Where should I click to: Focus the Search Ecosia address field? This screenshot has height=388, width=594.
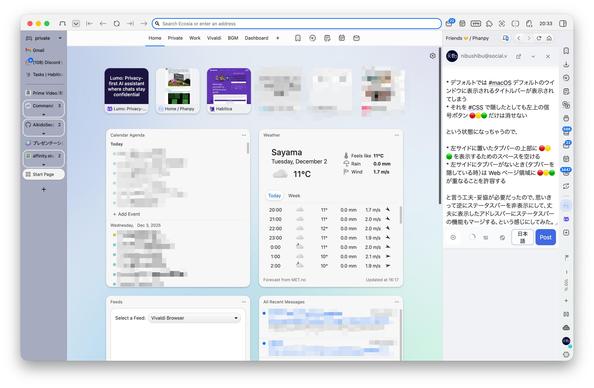297,23
